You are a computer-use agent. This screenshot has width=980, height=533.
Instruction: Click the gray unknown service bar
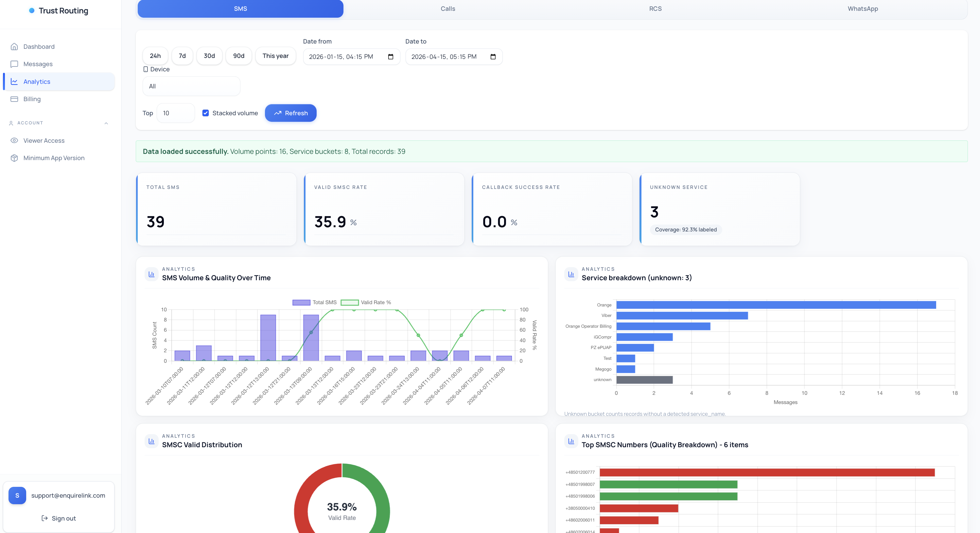coord(644,379)
